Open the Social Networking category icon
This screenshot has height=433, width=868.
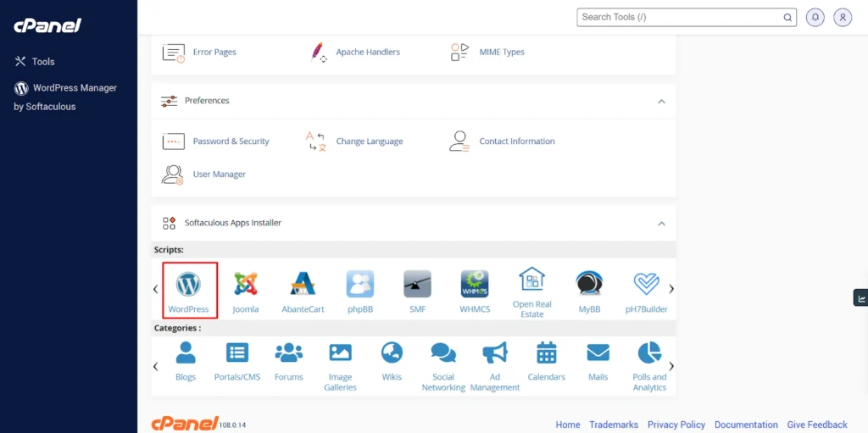pyautogui.click(x=443, y=353)
